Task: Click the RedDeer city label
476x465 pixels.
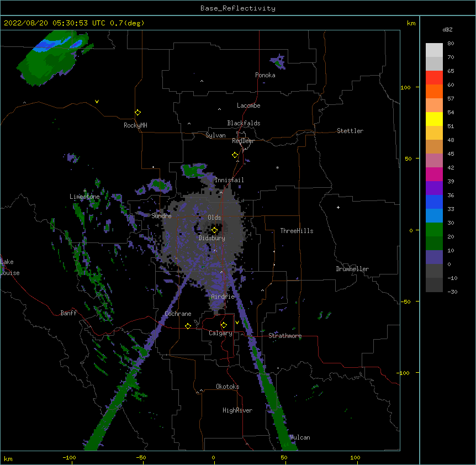Action: (x=243, y=141)
